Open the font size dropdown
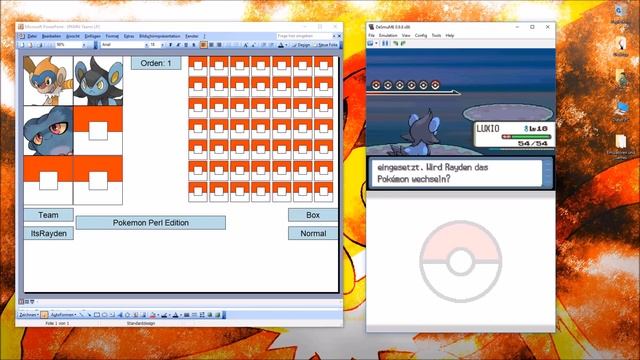The height and width of the screenshot is (360, 640). coord(162,45)
